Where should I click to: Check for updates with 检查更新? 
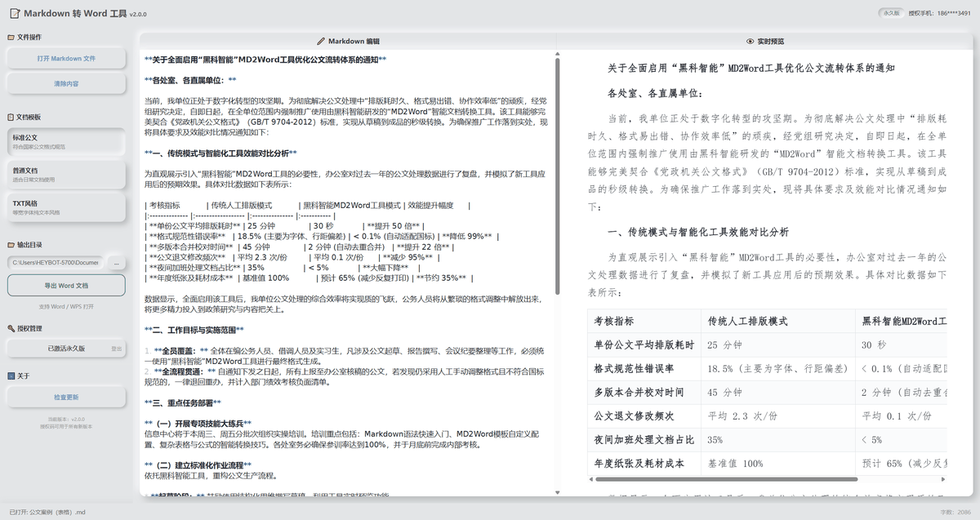pos(66,398)
